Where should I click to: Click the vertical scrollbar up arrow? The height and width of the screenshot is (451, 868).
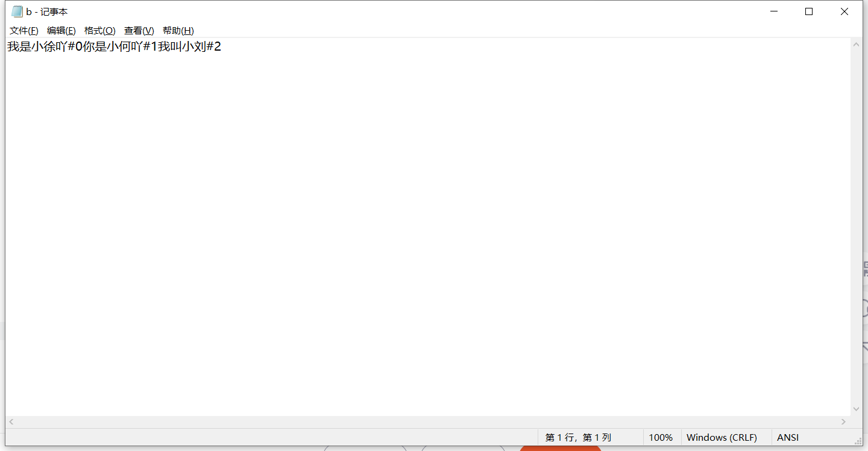coord(857,45)
